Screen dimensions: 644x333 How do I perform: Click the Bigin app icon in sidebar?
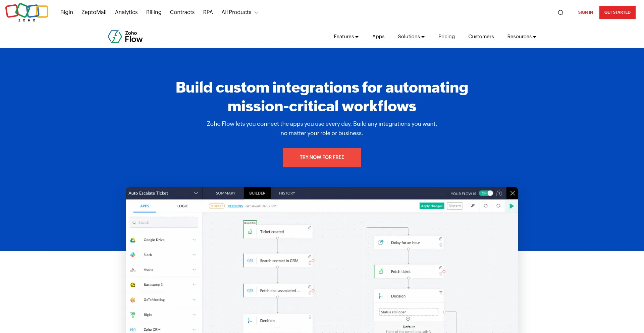click(x=133, y=315)
